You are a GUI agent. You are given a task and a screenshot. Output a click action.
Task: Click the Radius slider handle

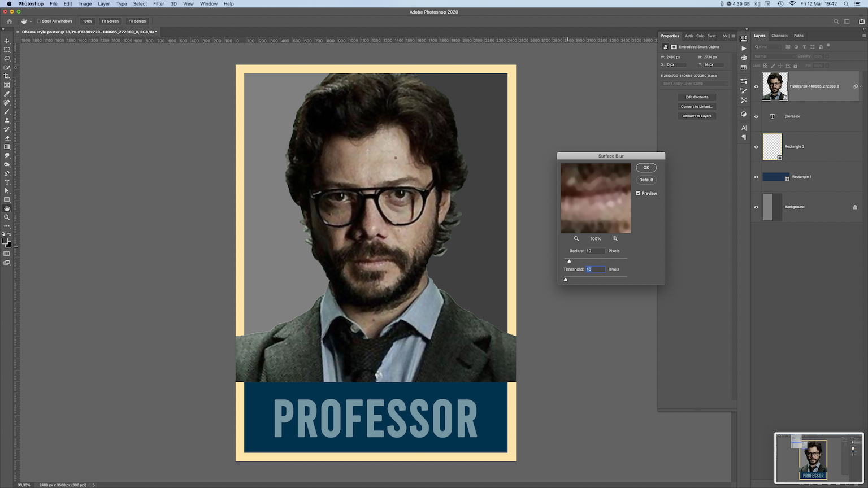(x=569, y=261)
